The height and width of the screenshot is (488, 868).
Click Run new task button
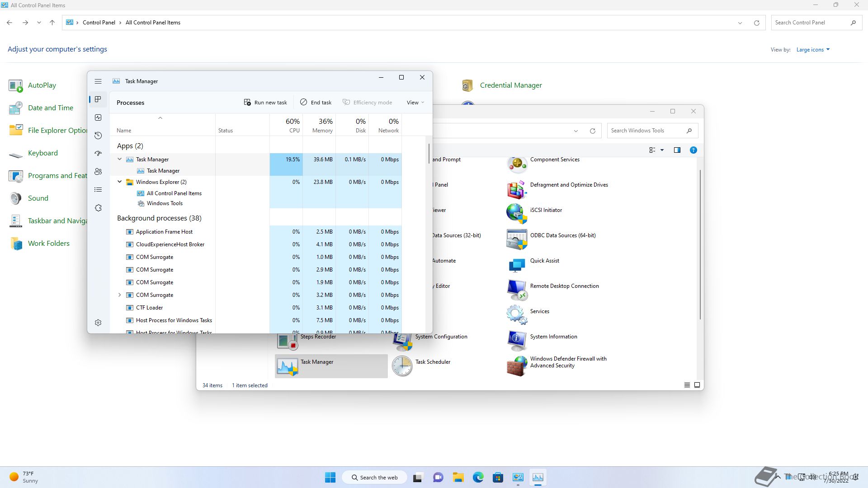point(265,103)
